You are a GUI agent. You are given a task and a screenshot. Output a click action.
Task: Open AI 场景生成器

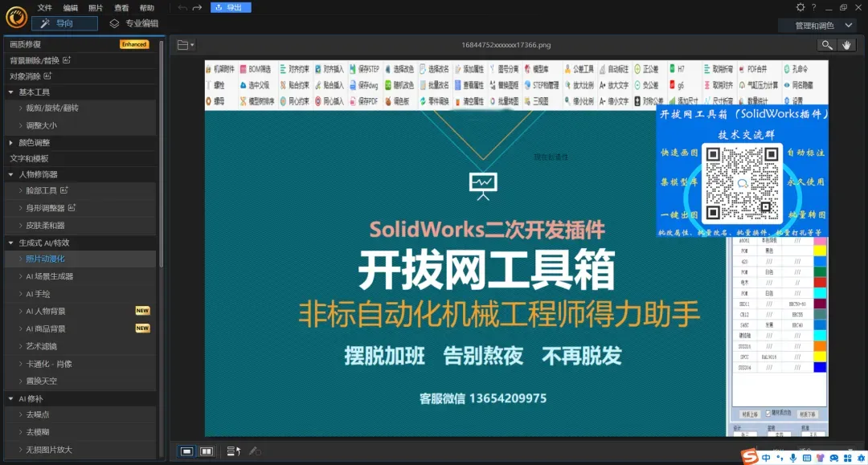[x=80, y=276]
